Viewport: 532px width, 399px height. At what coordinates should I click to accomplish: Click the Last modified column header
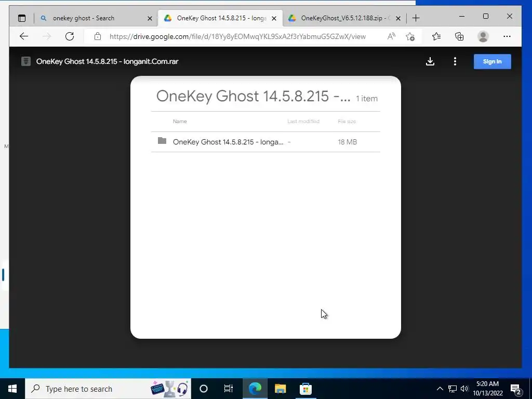point(303,121)
